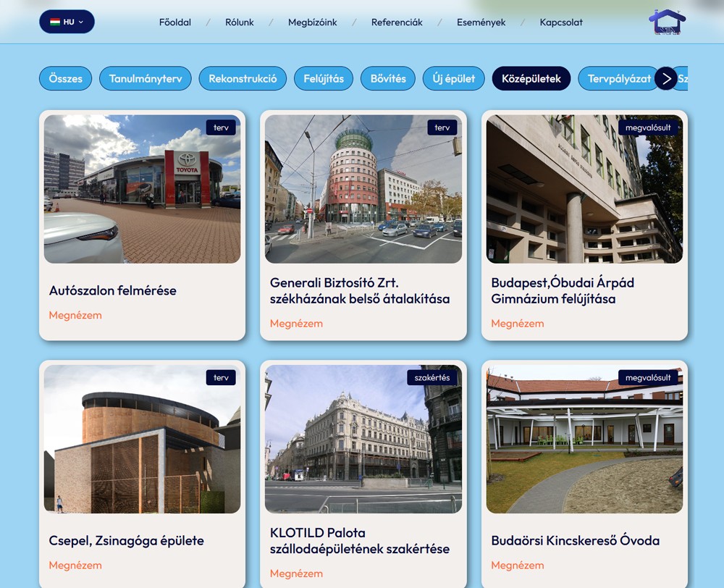Click the Generali Biztosító Zrt. székházának title
724x588 pixels.
[360, 290]
